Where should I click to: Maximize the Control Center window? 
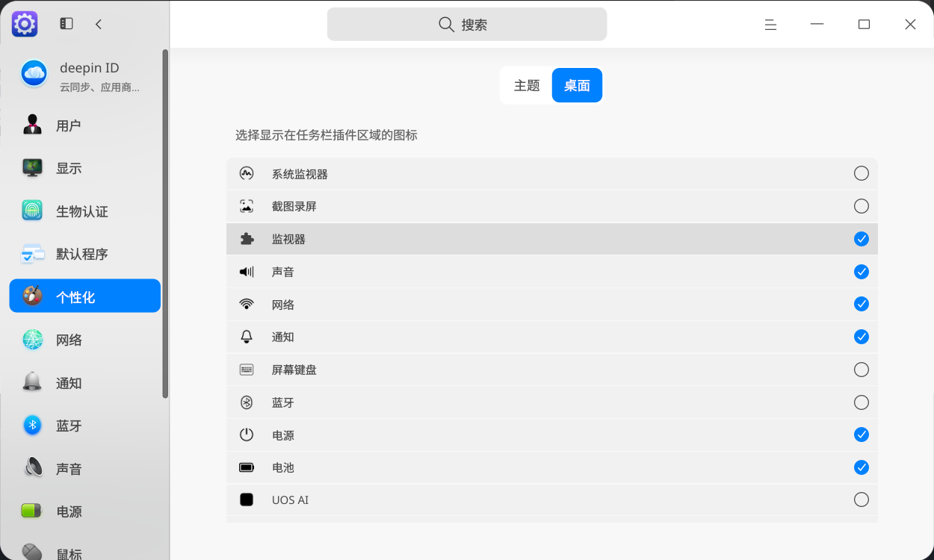(864, 25)
